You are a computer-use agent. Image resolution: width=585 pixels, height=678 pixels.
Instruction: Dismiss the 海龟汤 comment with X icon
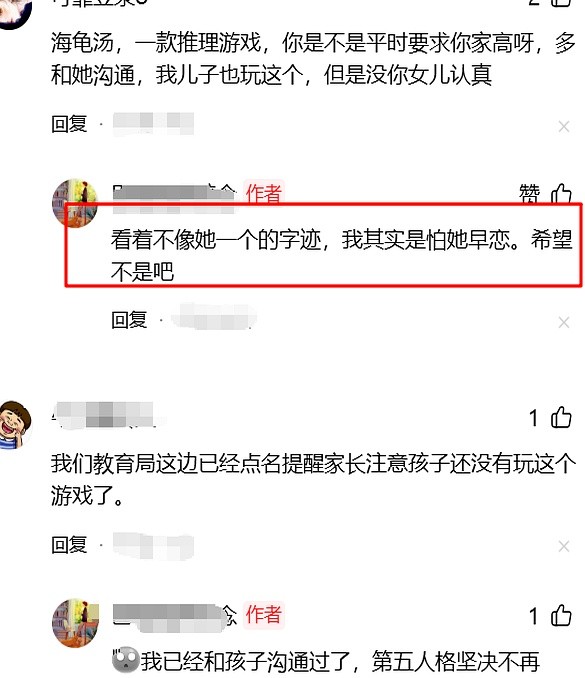[x=563, y=127]
